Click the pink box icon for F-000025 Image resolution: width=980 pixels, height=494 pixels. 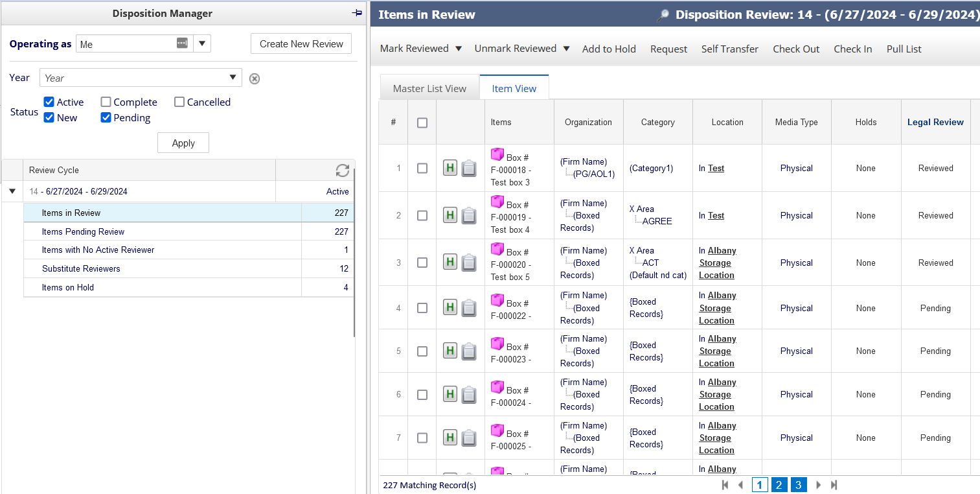pyautogui.click(x=497, y=430)
